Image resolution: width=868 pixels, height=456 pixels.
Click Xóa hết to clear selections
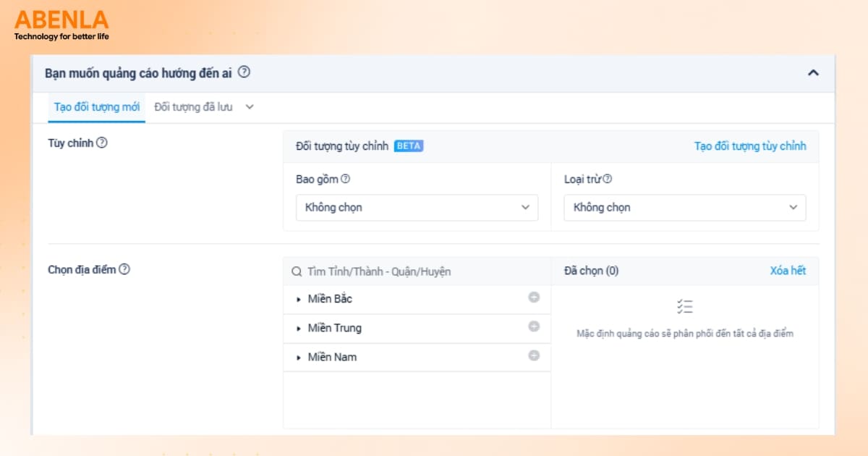click(x=788, y=271)
